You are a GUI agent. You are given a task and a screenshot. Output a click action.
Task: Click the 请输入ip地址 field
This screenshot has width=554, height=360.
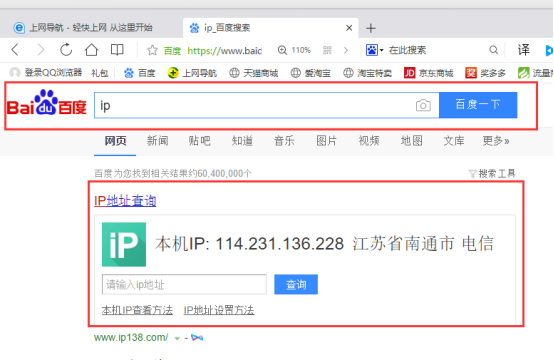point(184,284)
